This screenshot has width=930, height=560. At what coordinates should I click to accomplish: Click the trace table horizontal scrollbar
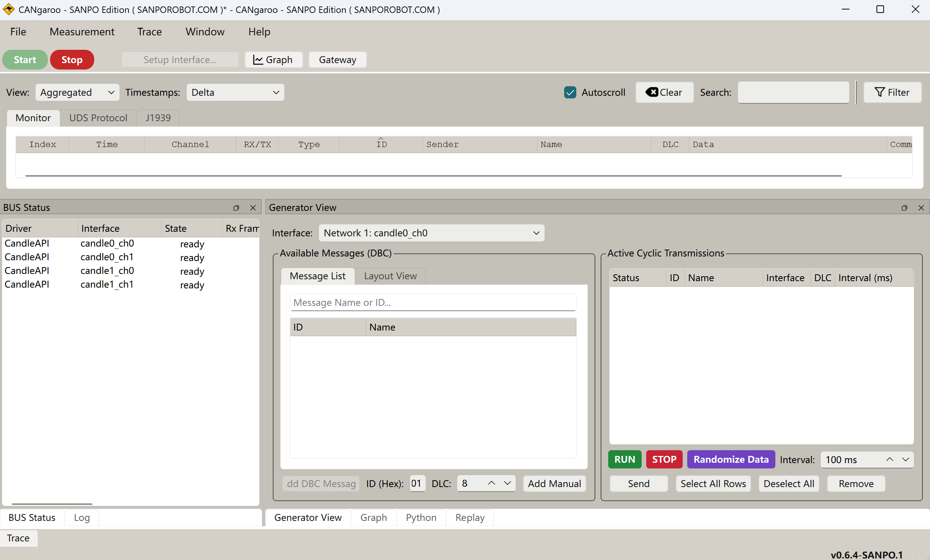coord(433,176)
